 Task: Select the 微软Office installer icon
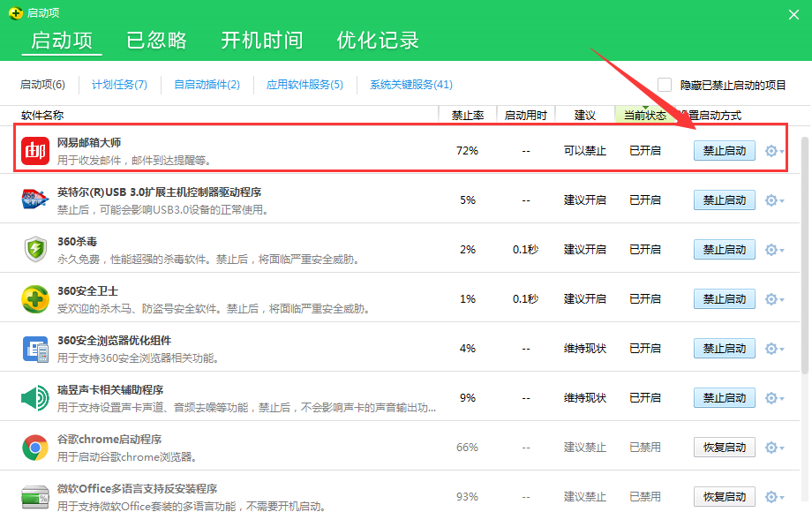[35, 496]
